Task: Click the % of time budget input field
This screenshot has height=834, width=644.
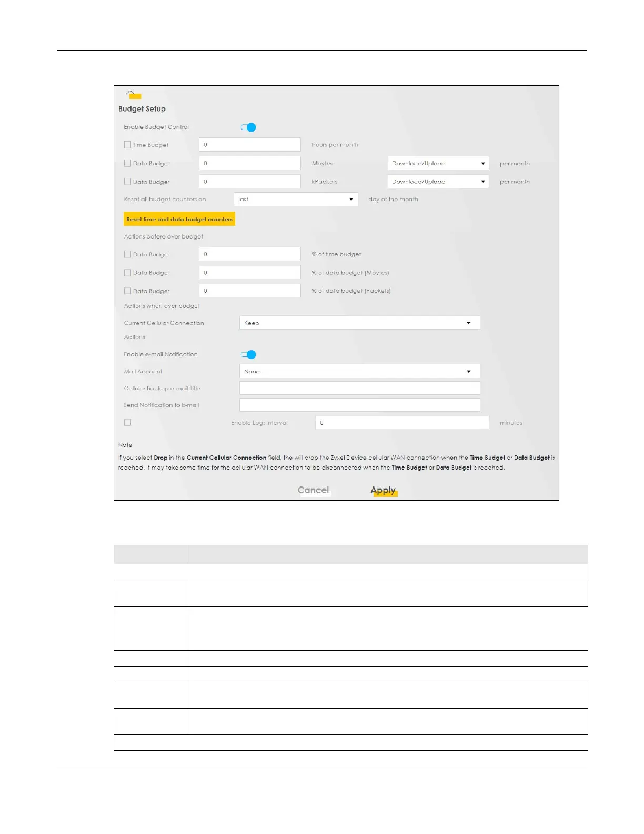Action: pos(250,254)
